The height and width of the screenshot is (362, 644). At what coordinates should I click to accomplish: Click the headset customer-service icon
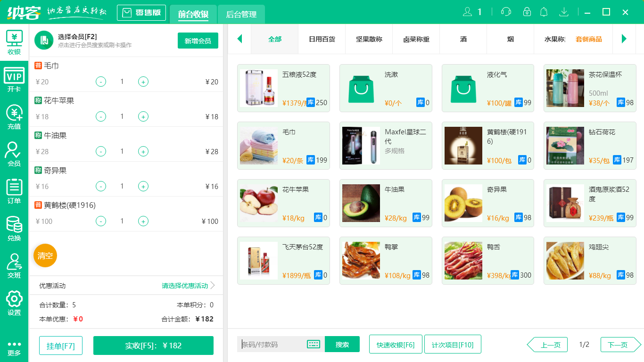[505, 12]
